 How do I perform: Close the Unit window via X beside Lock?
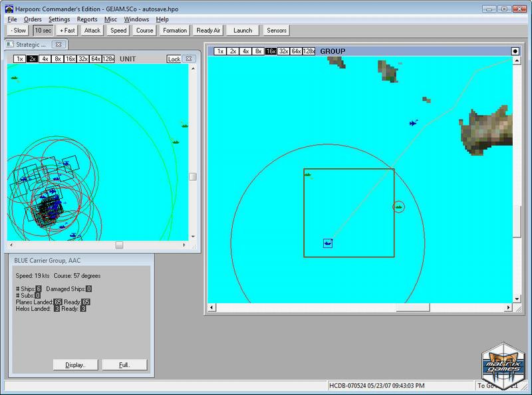[x=189, y=59]
